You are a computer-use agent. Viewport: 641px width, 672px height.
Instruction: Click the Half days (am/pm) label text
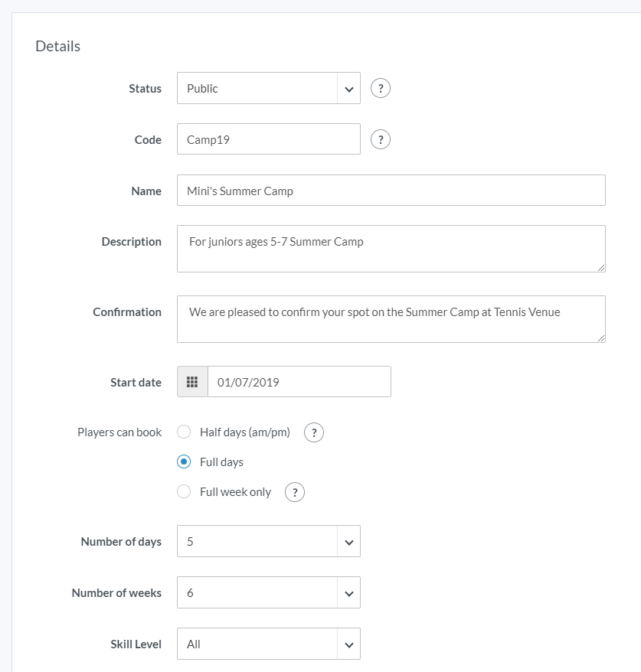pyautogui.click(x=245, y=432)
